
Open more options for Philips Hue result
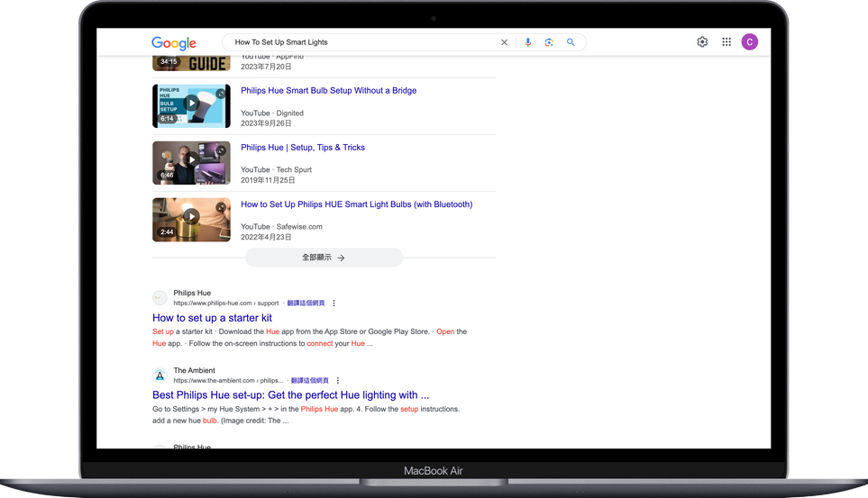tap(334, 303)
